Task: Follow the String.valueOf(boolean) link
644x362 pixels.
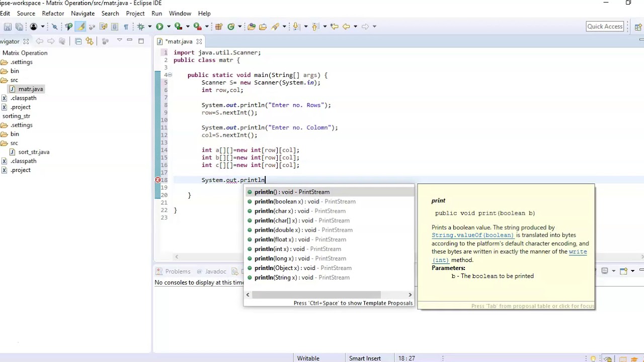Action: click(472, 235)
